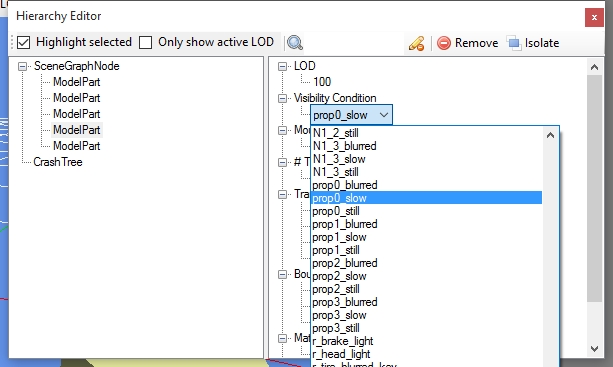
Task: Choose prop1_still in the dropdown list
Action: [426, 250]
